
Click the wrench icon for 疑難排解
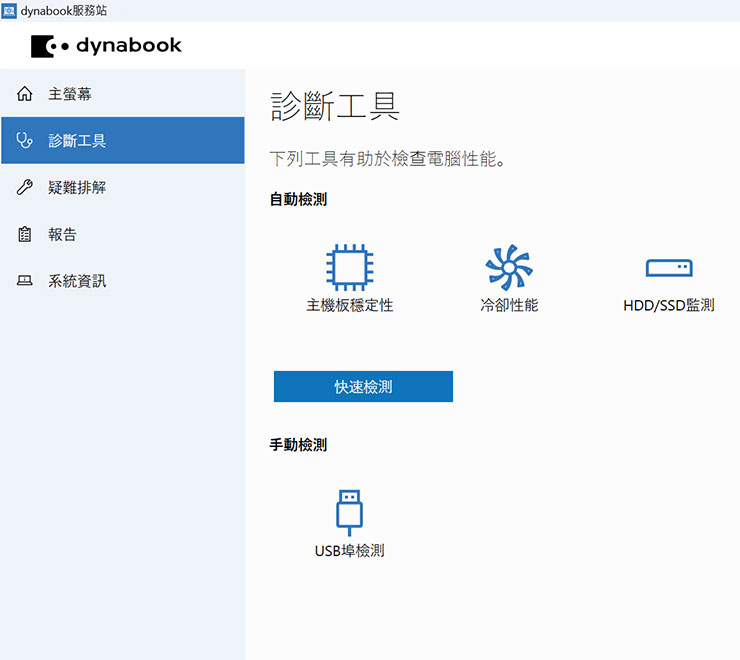25,187
